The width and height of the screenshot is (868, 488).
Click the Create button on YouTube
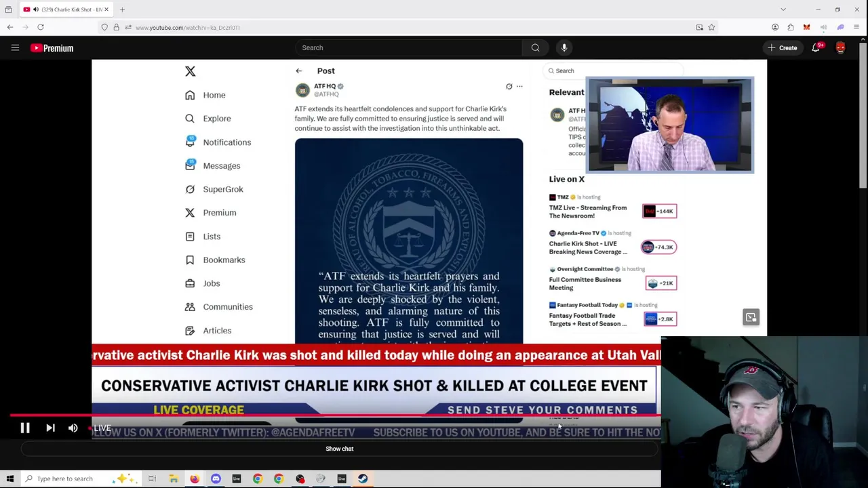782,47
